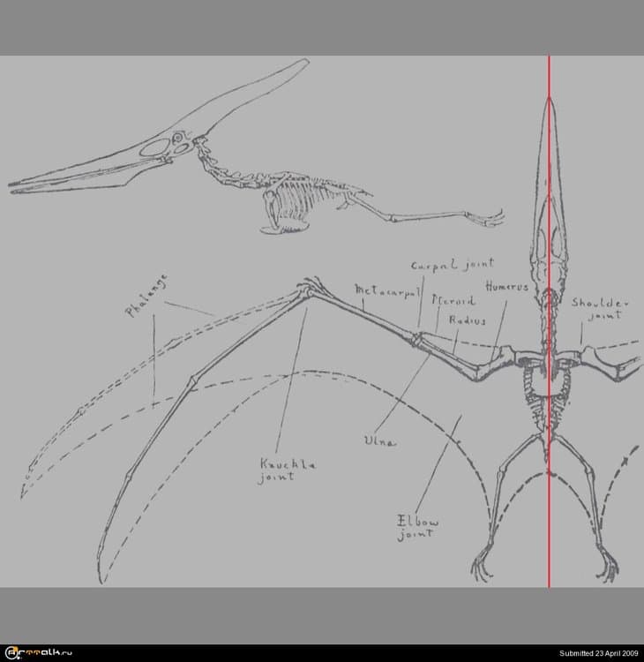This screenshot has width=644, height=662.
Task: Click the 'Phalange' label
Action: 147,296
